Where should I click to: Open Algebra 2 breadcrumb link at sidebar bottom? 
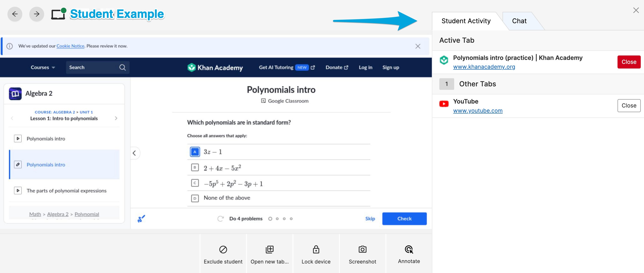point(58,214)
